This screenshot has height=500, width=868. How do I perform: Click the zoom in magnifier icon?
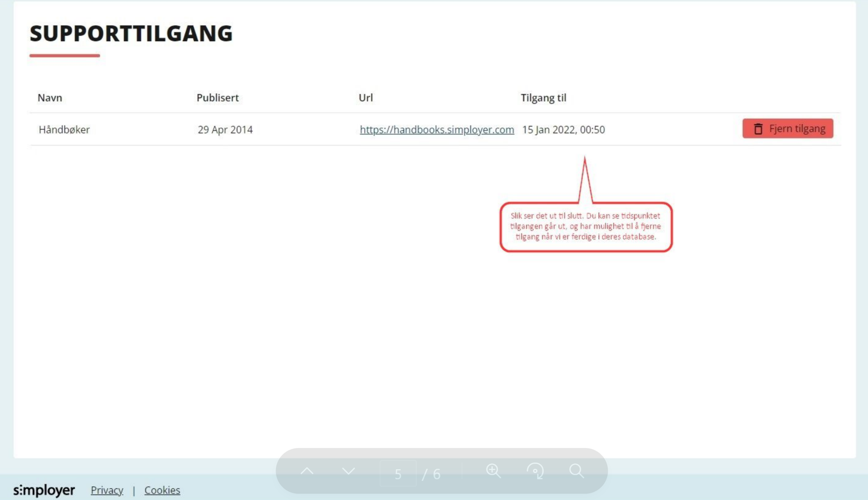493,471
